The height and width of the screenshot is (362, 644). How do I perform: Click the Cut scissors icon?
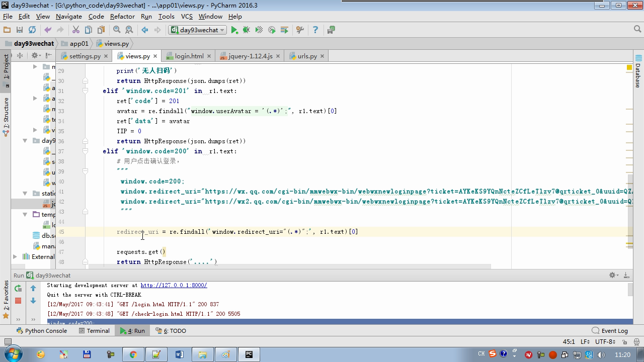pos(76,30)
